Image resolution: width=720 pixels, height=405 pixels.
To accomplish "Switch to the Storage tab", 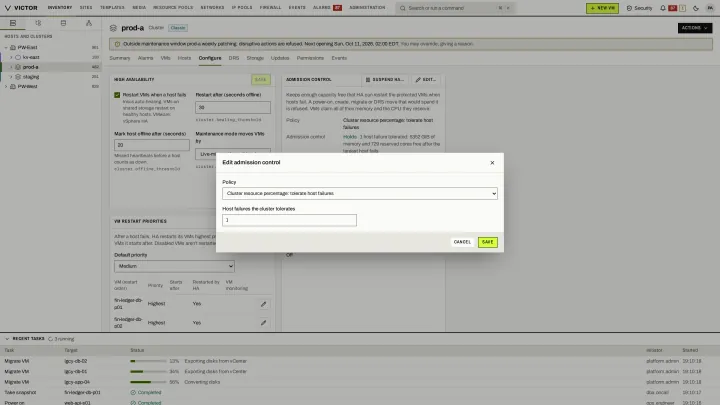I will [255, 58].
